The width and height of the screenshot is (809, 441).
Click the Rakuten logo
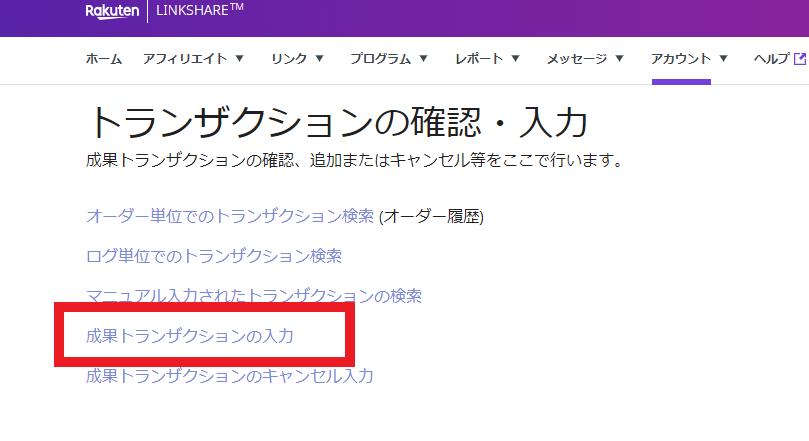(114, 11)
